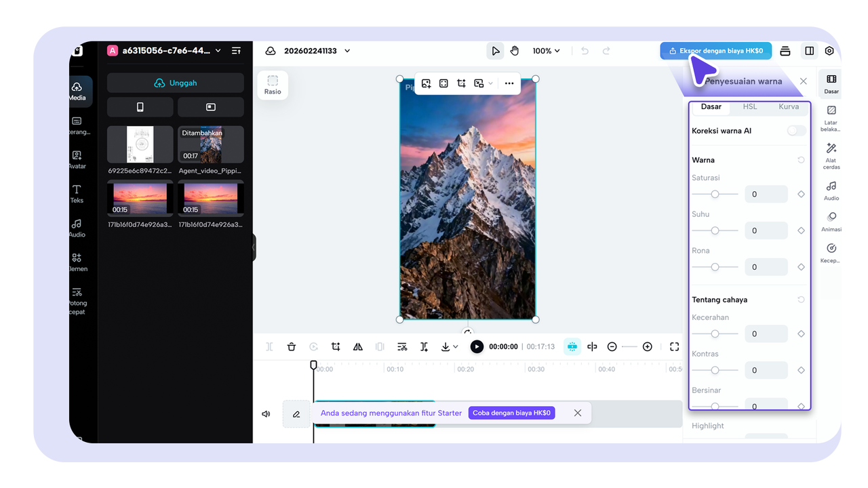Switch to the Kurva tab
The width and height of the screenshot is (868, 488).
788,107
